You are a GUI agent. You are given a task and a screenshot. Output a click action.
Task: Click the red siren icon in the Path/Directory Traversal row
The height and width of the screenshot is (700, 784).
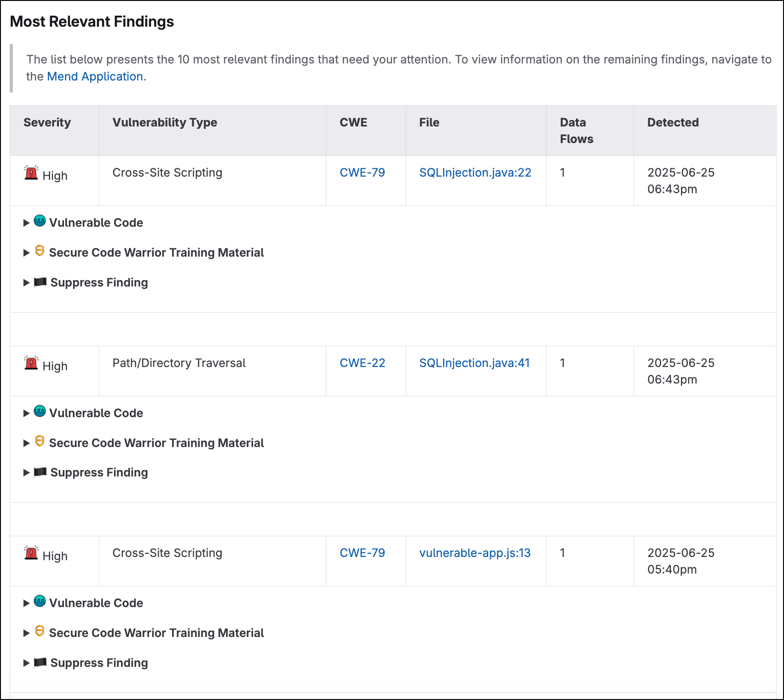[x=31, y=364]
